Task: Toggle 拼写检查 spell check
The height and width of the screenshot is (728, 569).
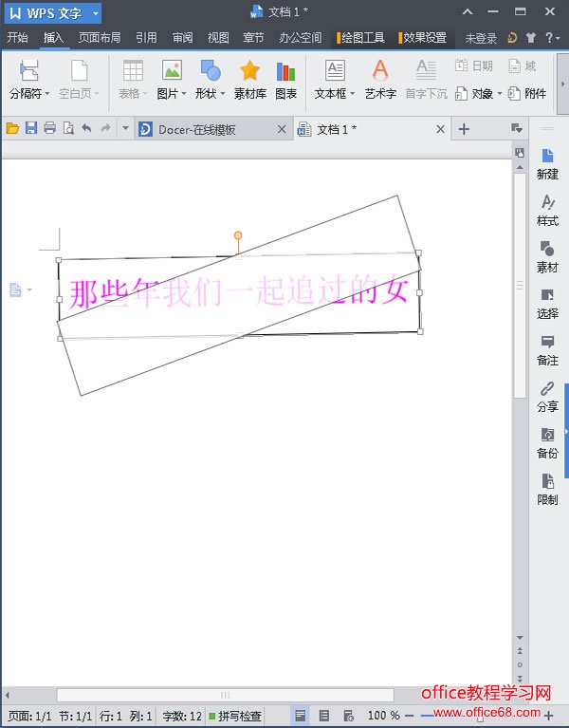Action: tap(235, 716)
